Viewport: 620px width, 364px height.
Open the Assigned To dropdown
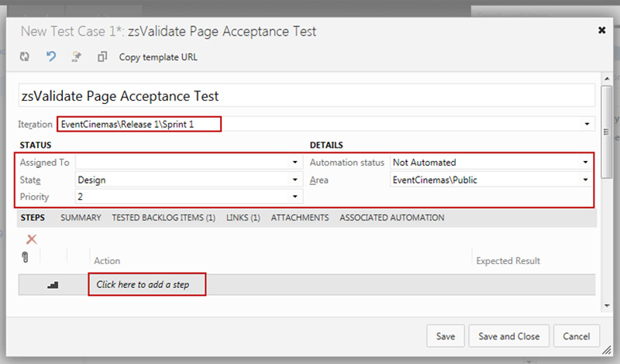point(294,163)
